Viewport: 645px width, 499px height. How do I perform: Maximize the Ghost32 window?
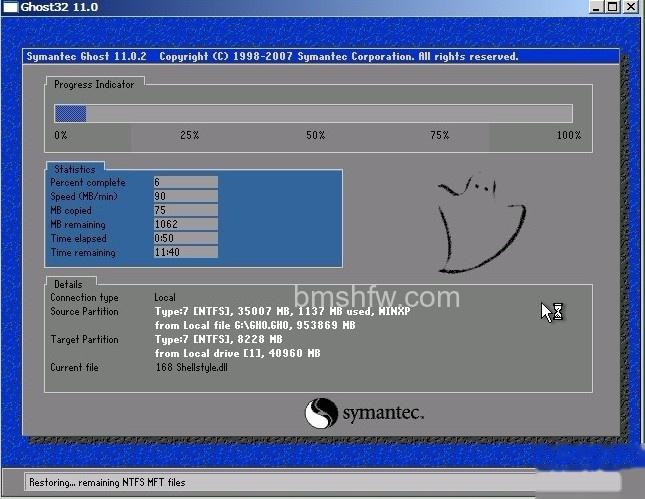(x=613, y=7)
